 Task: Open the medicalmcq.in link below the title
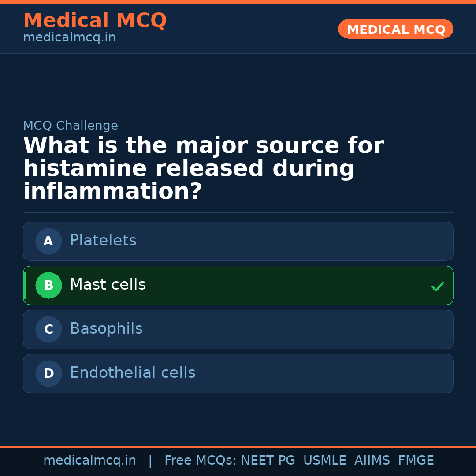coord(69,38)
